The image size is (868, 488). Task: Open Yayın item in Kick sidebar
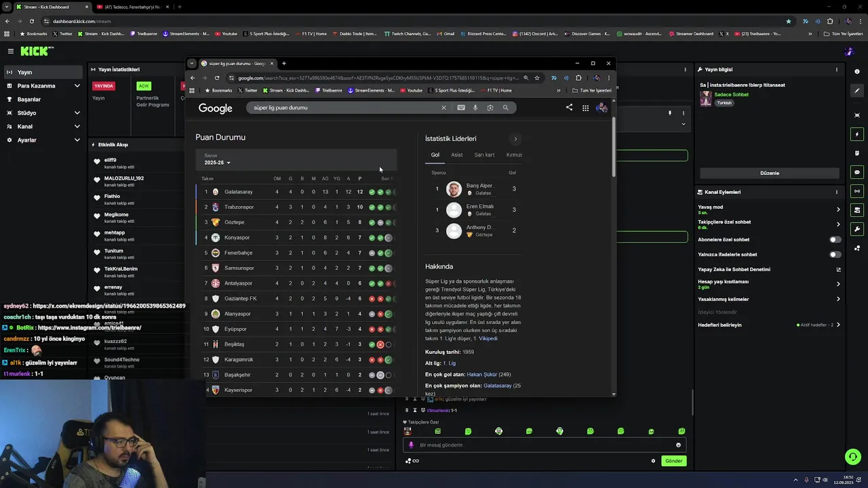tap(43, 73)
